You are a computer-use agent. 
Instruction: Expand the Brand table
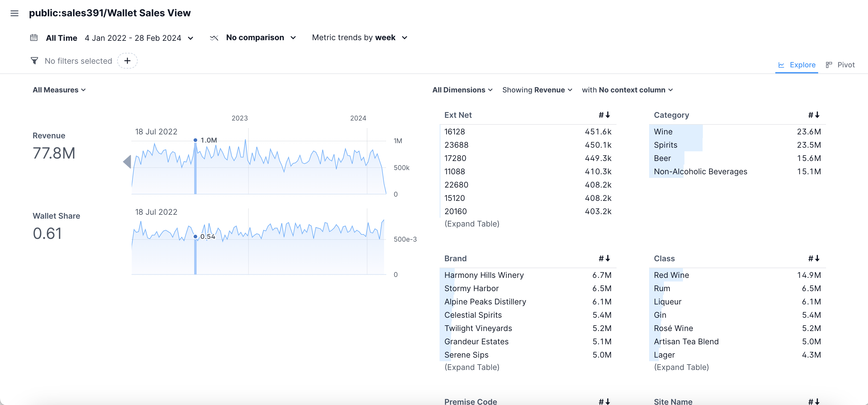pyautogui.click(x=472, y=367)
